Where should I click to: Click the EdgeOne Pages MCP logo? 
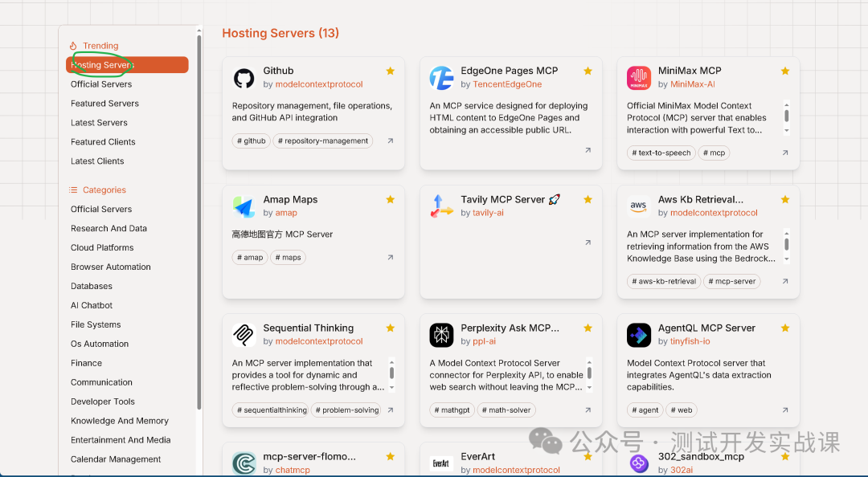click(441, 78)
